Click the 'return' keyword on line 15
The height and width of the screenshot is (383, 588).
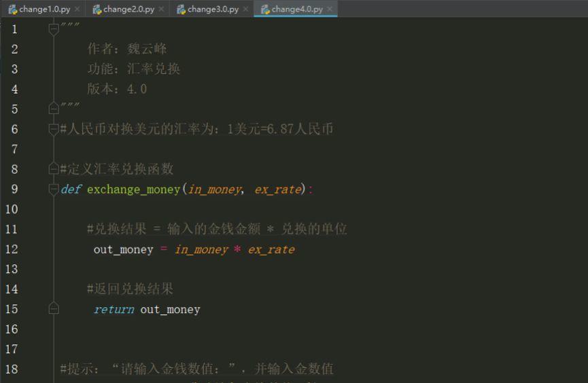click(x=114, y=310)
